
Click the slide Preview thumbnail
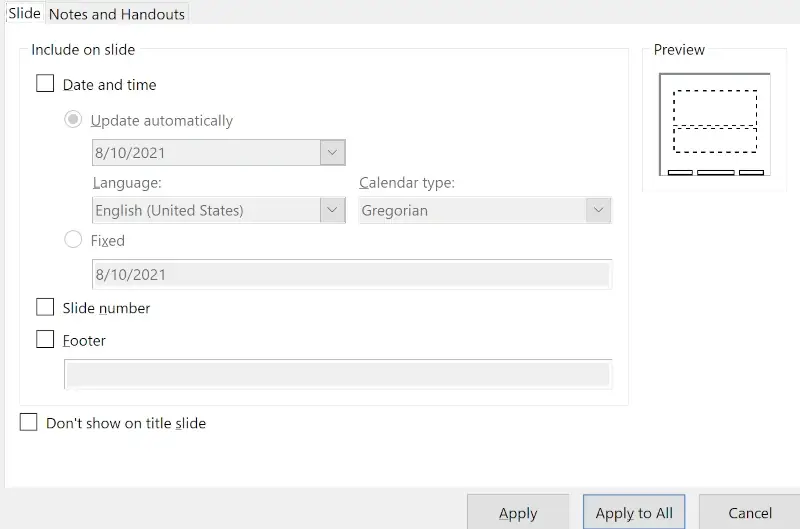click(715, 124)
